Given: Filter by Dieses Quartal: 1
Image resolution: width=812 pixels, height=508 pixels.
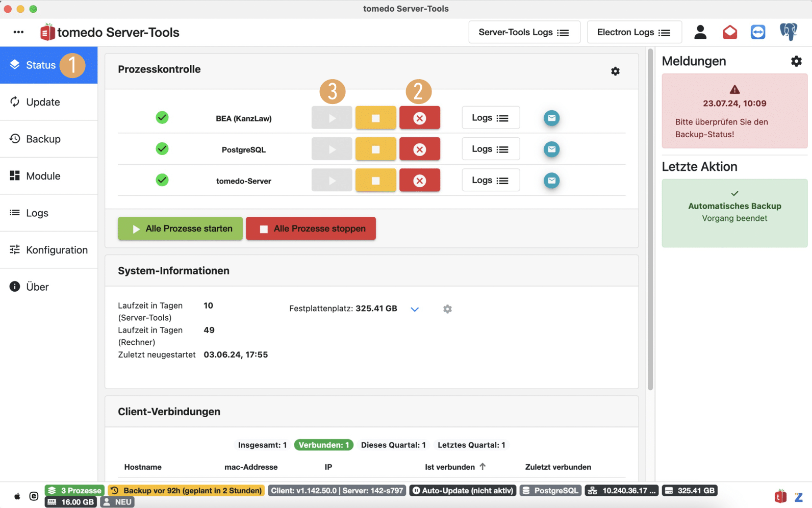Looking at the screenshot, I should point(393,445).
